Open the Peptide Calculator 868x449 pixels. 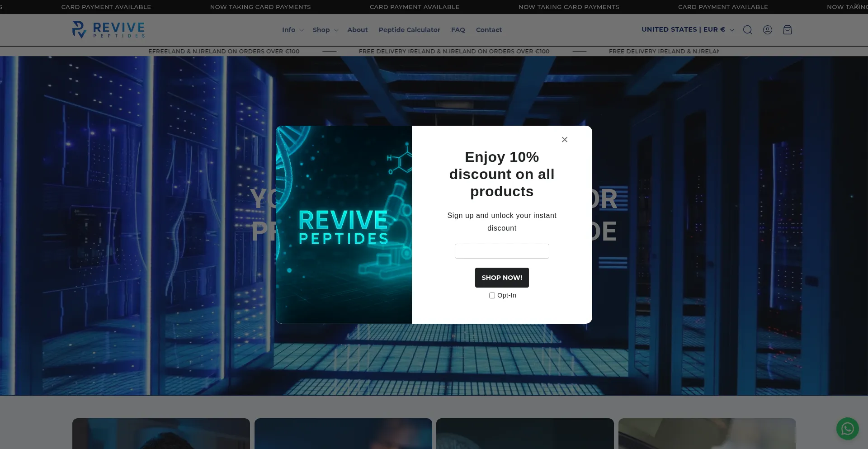tap(409, 30)
